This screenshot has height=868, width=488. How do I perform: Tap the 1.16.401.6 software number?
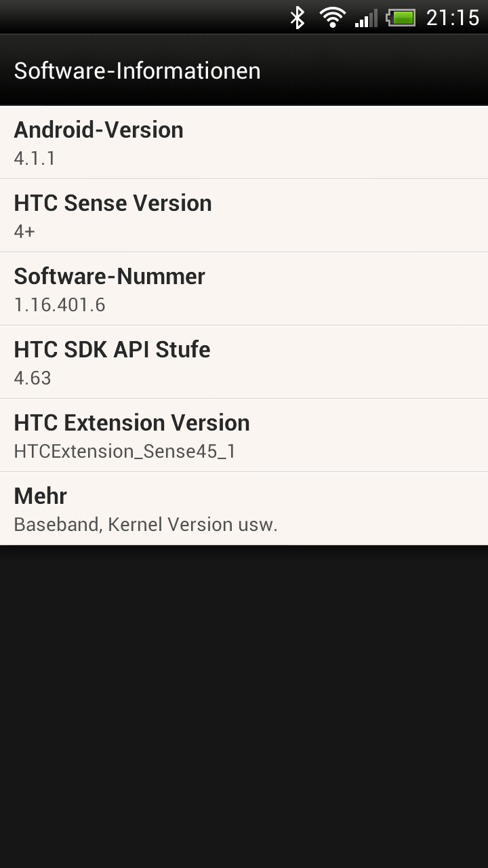pos(60,305)
